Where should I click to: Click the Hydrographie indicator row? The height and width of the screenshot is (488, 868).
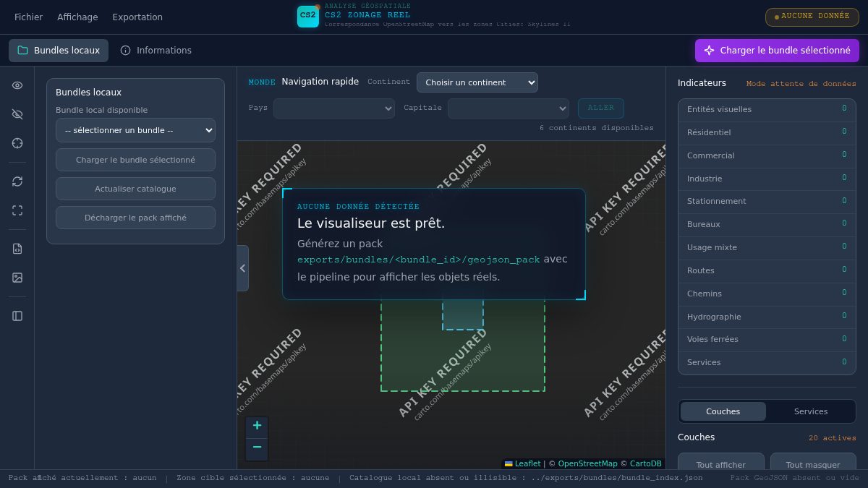(x=767, y=317)
